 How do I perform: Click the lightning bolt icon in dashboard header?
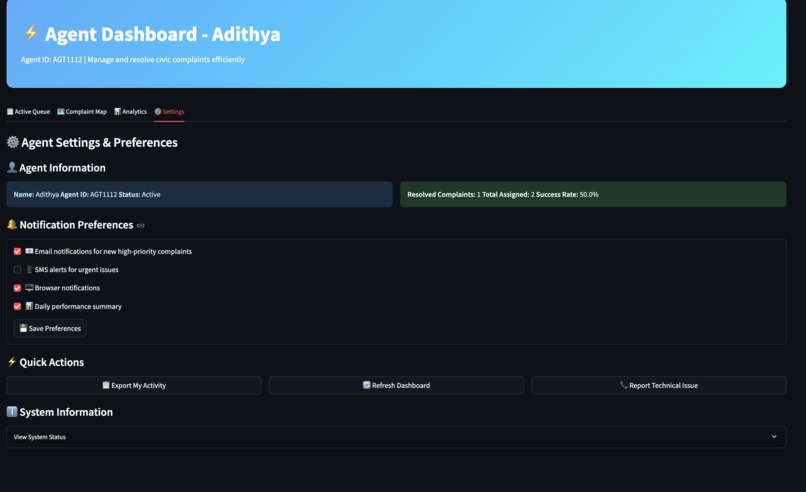point(31,33)
